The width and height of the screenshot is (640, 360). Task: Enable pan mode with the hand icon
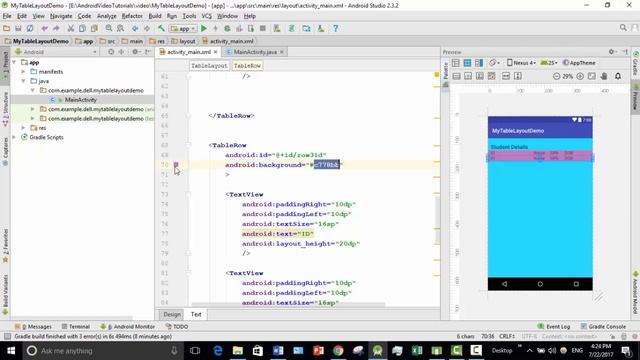pyautogui.click(x=604, y=76)
